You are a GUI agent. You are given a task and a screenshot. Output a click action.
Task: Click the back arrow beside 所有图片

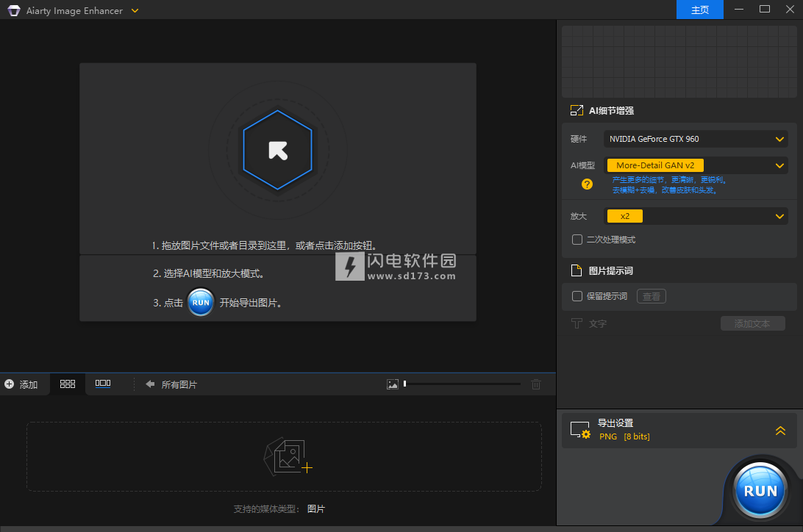point(150,384)
